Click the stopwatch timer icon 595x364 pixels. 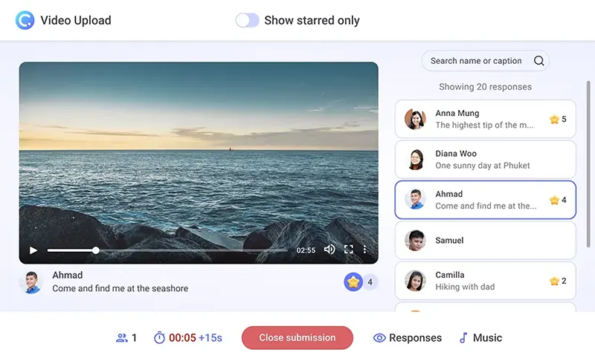point(159,337)
